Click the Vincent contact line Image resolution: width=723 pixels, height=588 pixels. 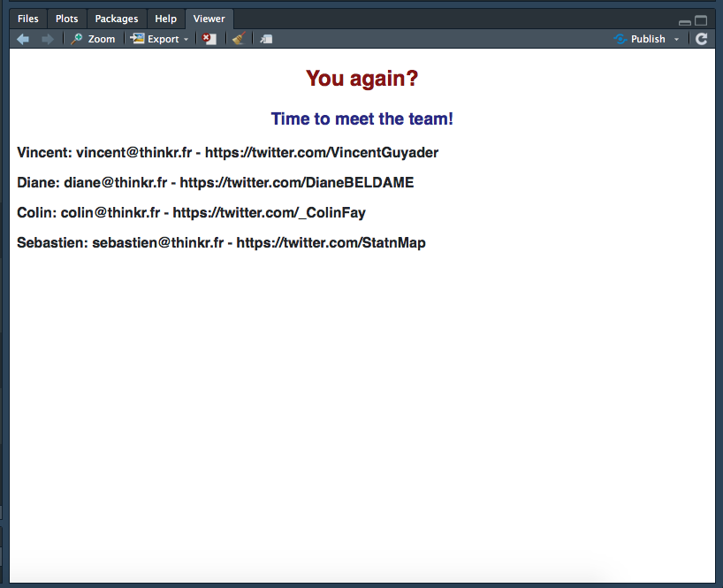pos(228,153)
